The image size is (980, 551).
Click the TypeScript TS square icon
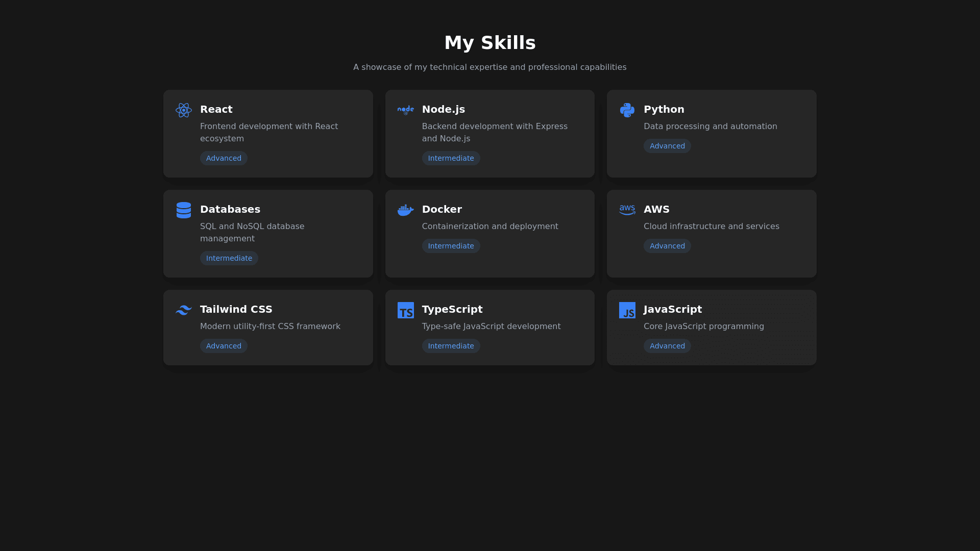point(405,310)
